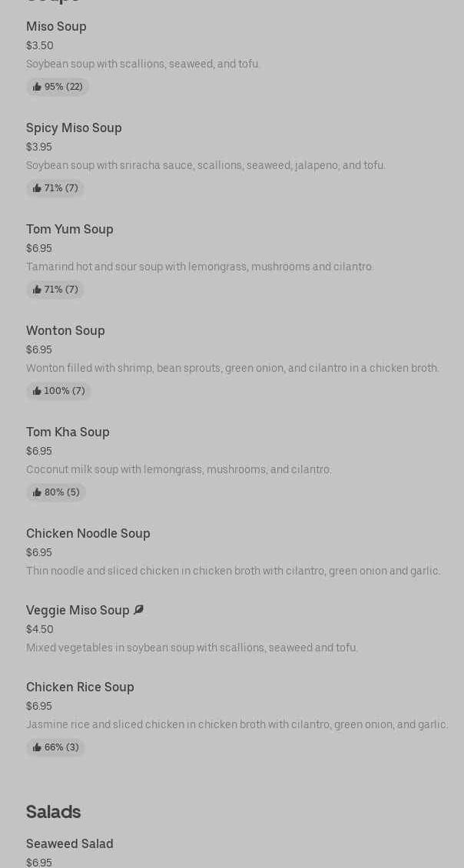This screenshot has width=464, height=868.
Task: Click the thumbs-up icon under Miso Soup
Action: 37,87
